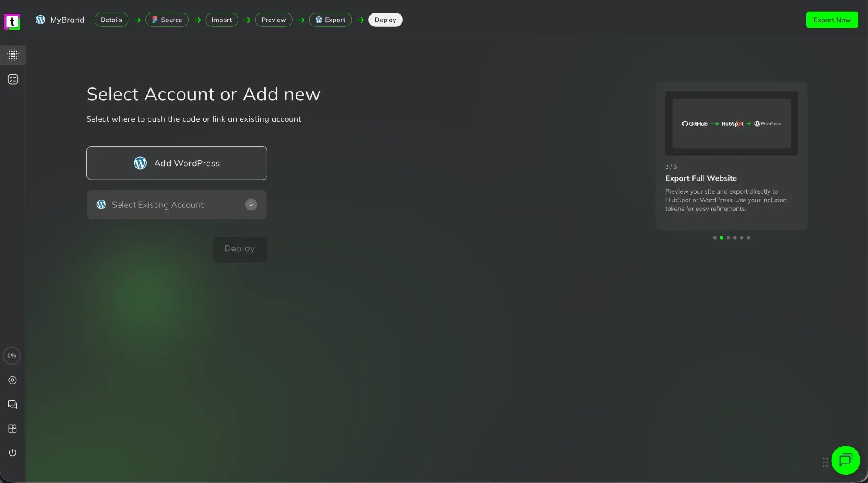Click the MyBrand project name
The width and height of the screenshot is (868, 483).
point(67,20)
